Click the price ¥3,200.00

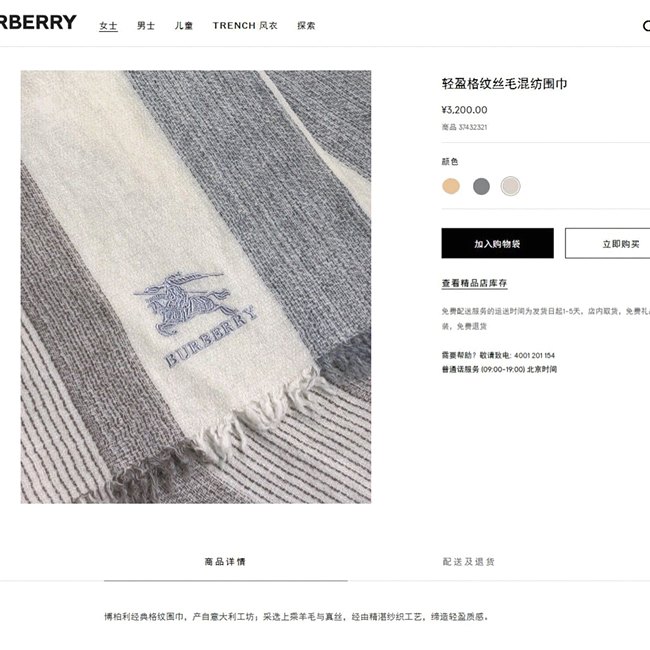coord(464,110)
